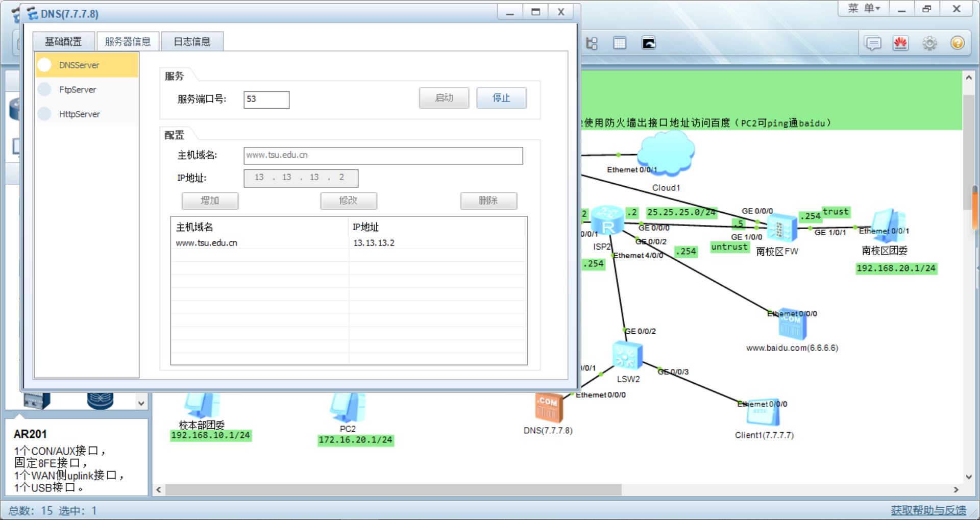Select the www.baidu.com server device
The height and width of the screenshot is (520, 980).
coord(792,325)
